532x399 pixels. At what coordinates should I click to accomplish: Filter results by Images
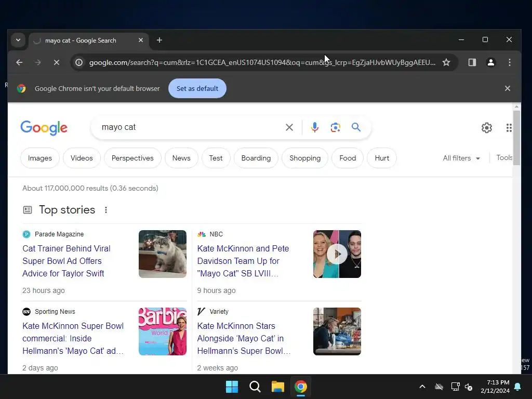point(40,158)
